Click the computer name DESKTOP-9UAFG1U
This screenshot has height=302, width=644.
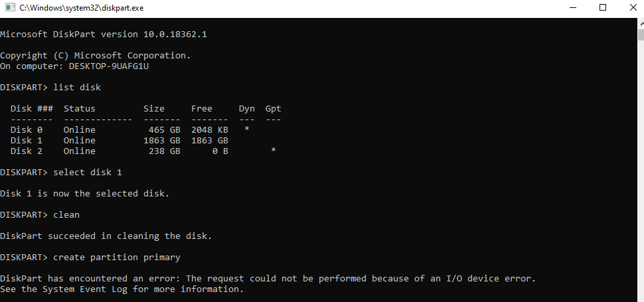click(x=108, y=66)
